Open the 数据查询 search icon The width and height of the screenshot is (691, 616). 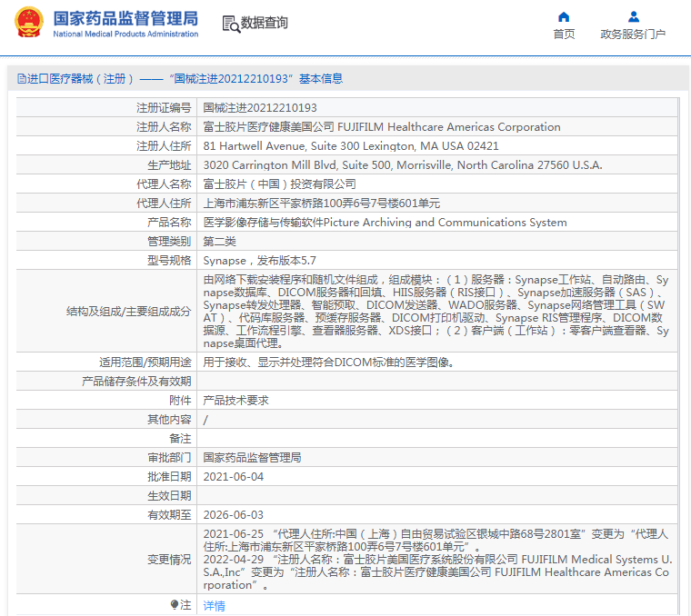[231, 24]
